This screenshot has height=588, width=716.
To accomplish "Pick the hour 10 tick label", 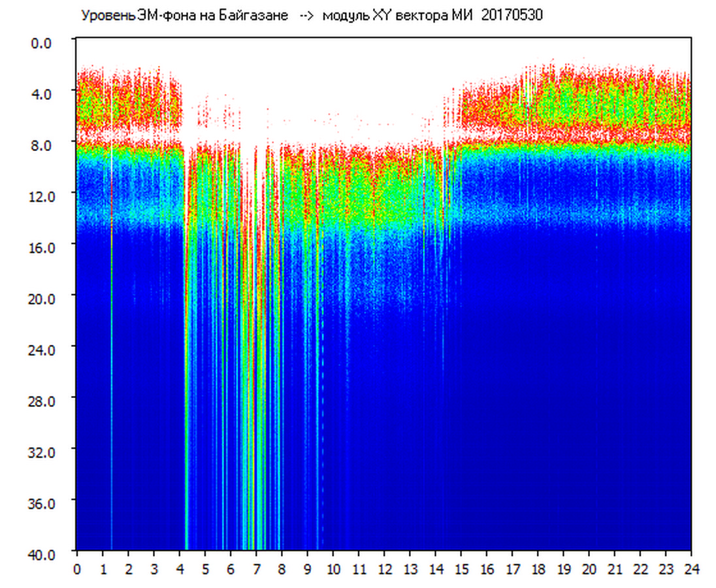I will tap(333, 569).
